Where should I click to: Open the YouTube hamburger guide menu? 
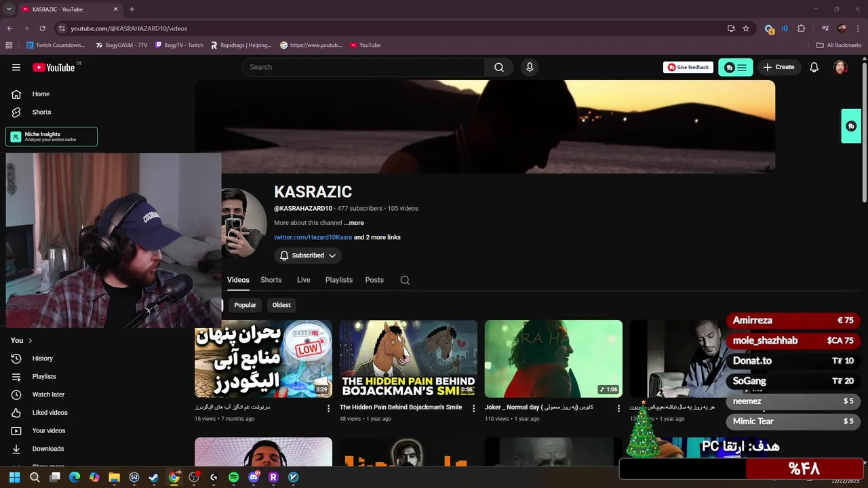(x=16, y=67)
